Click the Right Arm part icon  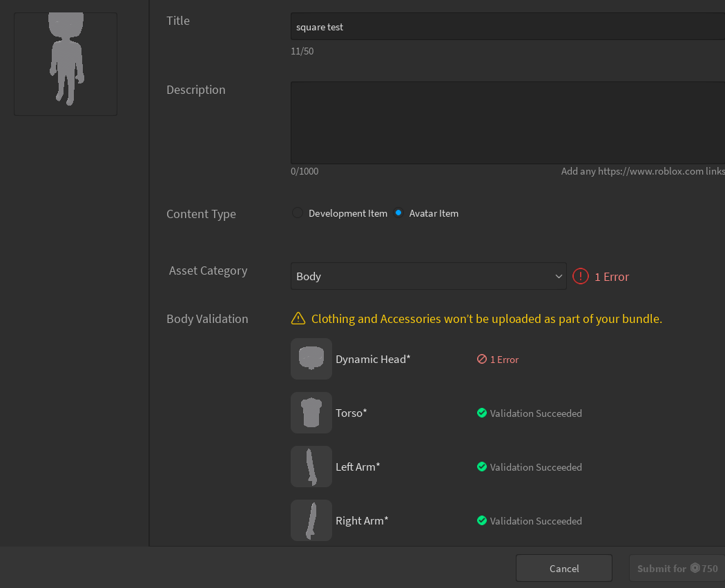click(x=311, y=520)
